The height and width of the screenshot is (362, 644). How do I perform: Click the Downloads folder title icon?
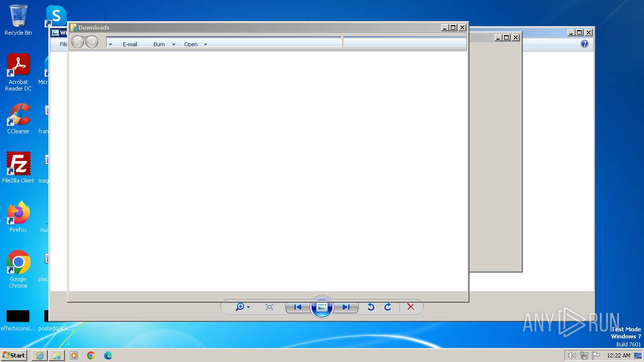pyautogui.click(x=73, y=28)
